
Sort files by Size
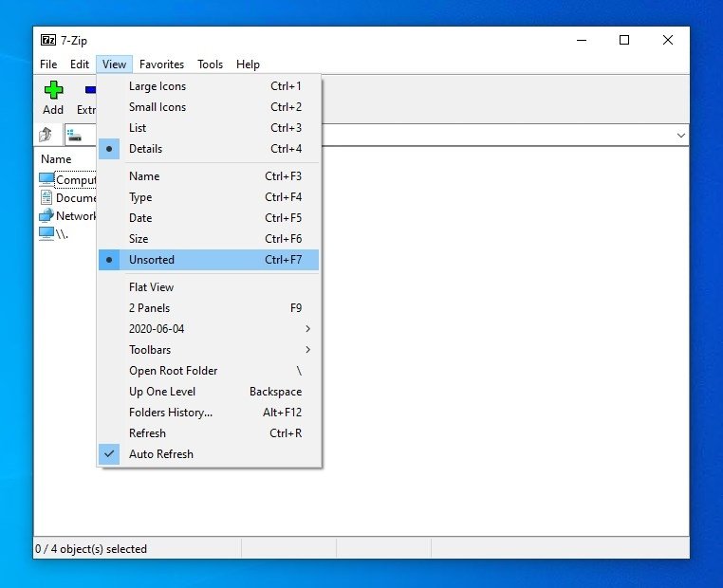(x=209, y=239)
